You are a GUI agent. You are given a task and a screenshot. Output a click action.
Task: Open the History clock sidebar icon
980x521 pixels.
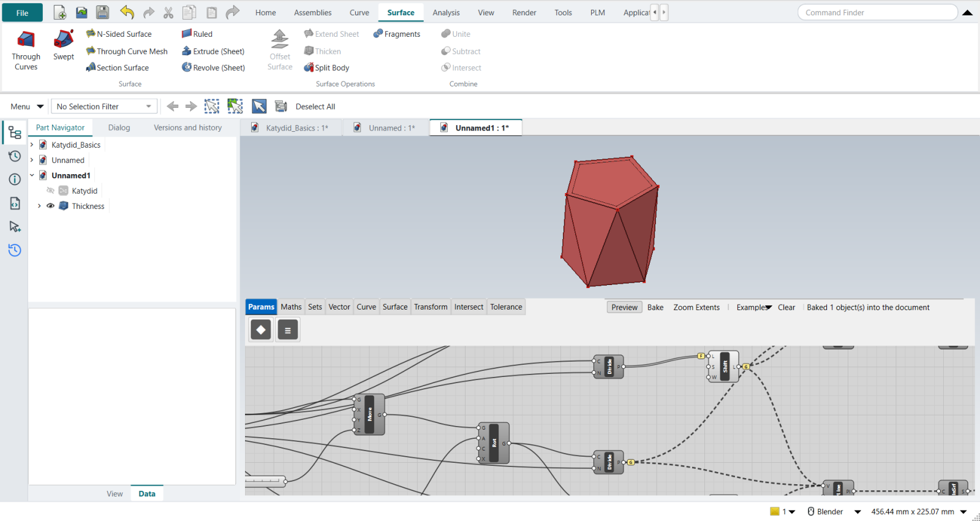15,156
